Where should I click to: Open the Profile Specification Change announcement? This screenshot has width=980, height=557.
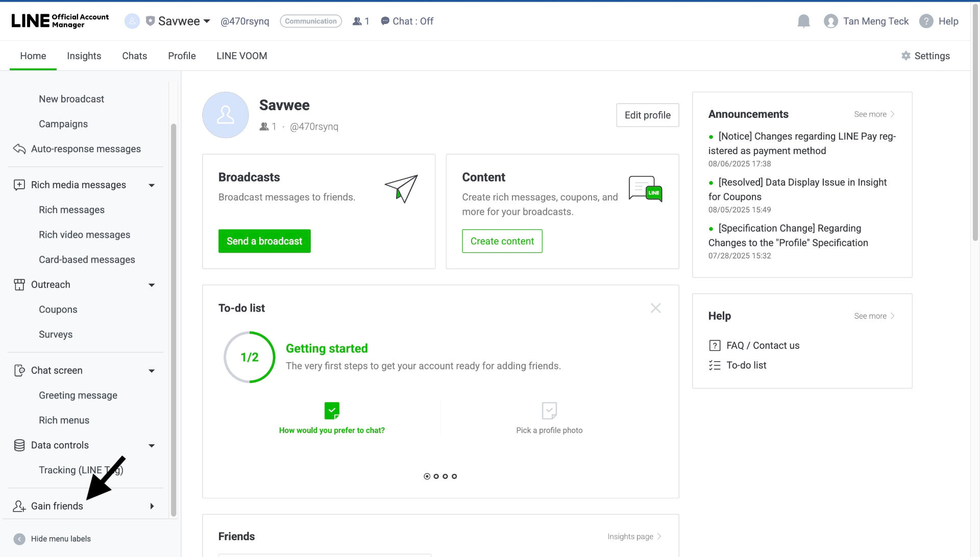(788, 235)
